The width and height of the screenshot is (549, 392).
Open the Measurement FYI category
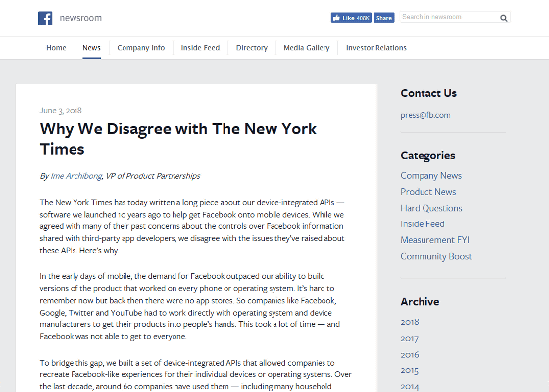click(x=434, y=240)
